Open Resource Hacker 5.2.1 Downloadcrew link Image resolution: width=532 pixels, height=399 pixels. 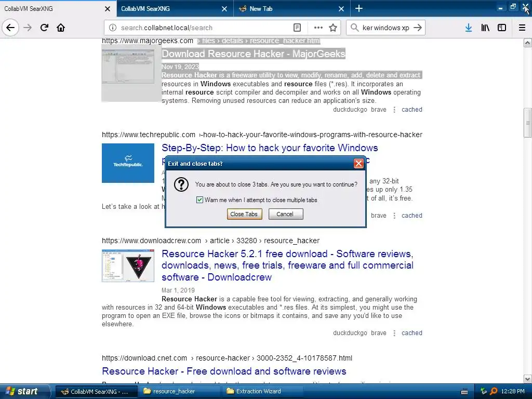pos(287,265)
